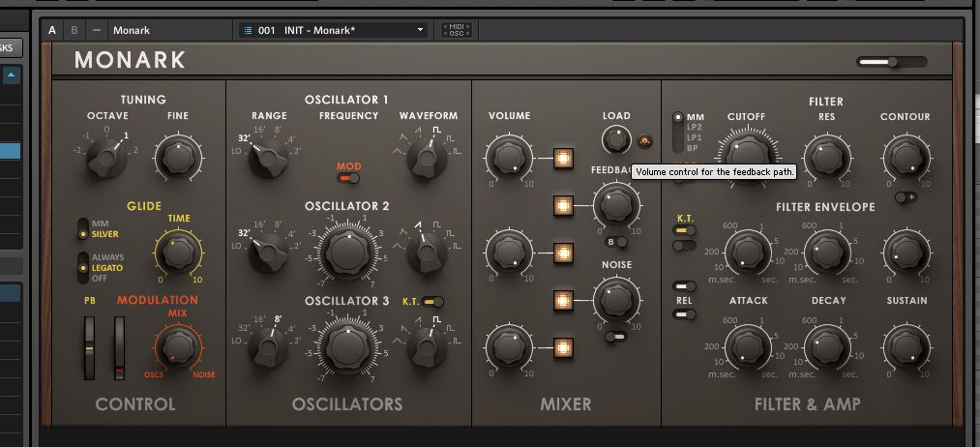This screenshot has height=447, width=980.
Task: Click Oscillator 1 mixer Volume knob
Action: [509, 157]
